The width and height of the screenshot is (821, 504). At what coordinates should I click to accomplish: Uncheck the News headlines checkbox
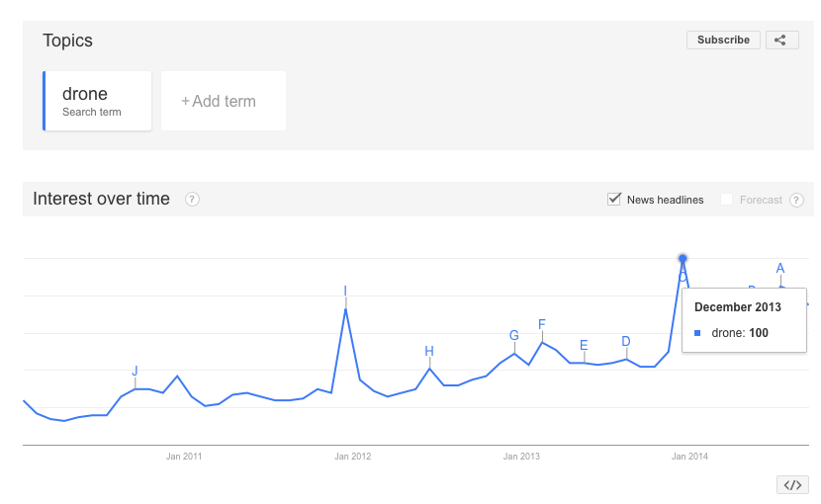[613, 200]
